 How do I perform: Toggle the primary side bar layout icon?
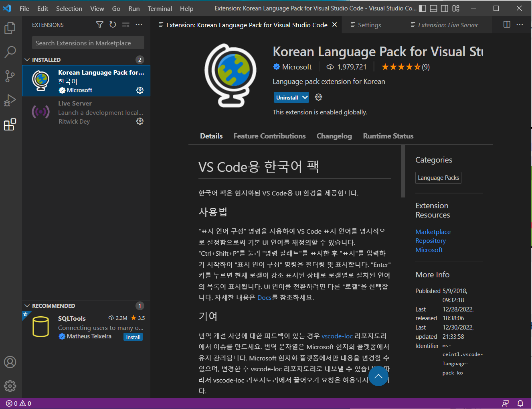tap(423, 8)
